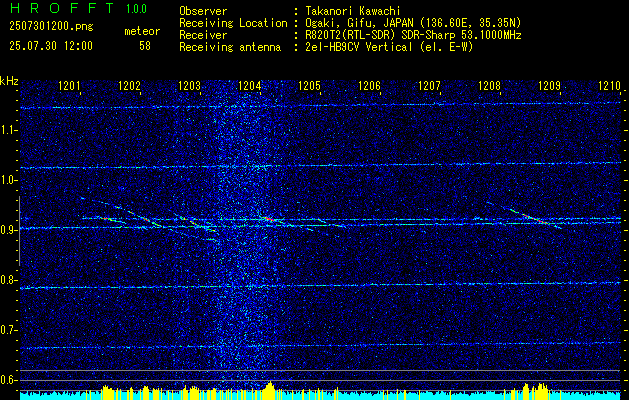Click the 'Receiving Location' label
This screenshot has width=629, height=400.
[233, 23]
